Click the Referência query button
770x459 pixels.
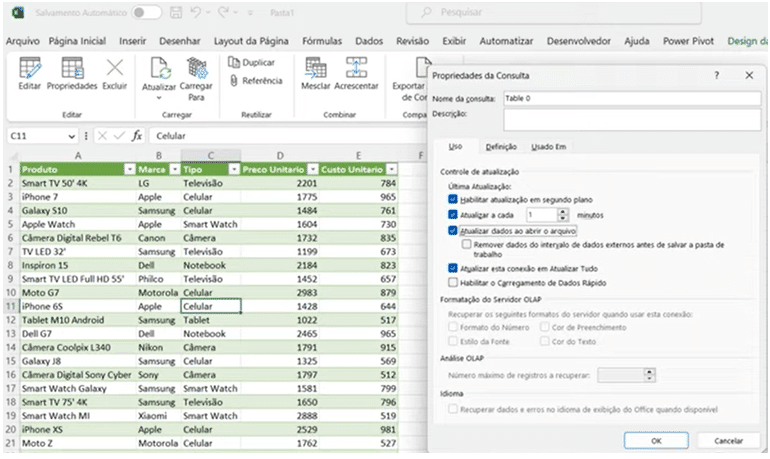pyautogui.click(x=256, y=81)
